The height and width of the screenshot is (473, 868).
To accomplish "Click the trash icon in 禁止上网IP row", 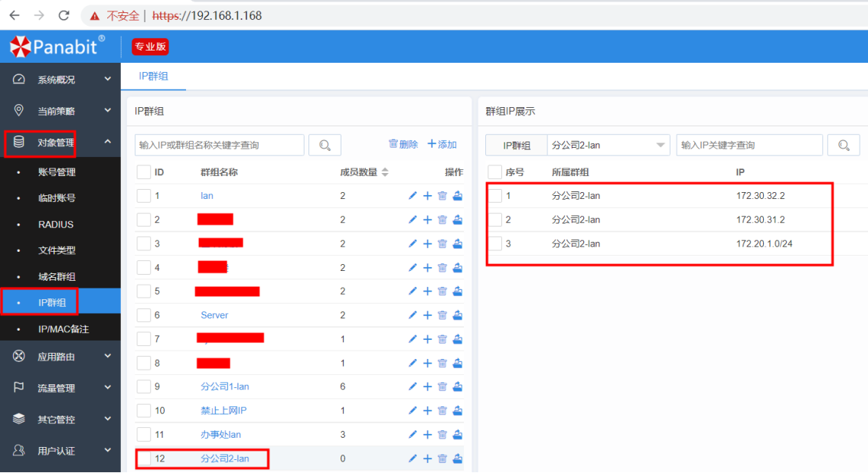I will point(442,410).
